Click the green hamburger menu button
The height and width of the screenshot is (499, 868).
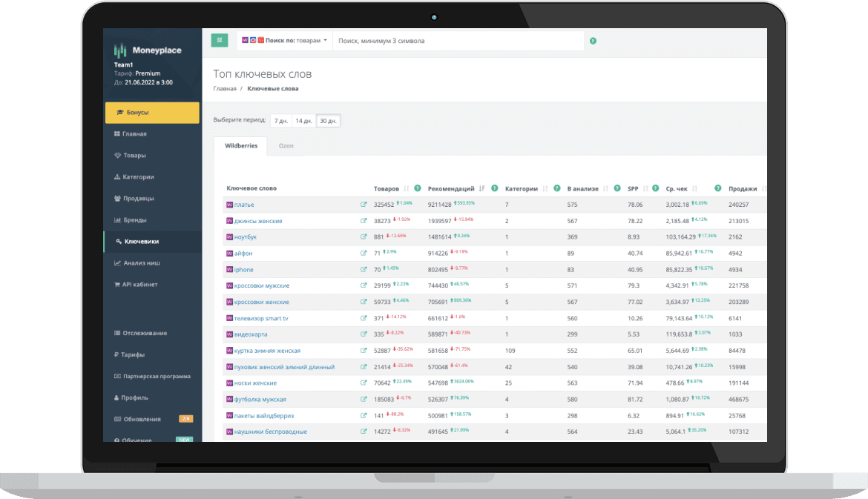pos(219,40)
